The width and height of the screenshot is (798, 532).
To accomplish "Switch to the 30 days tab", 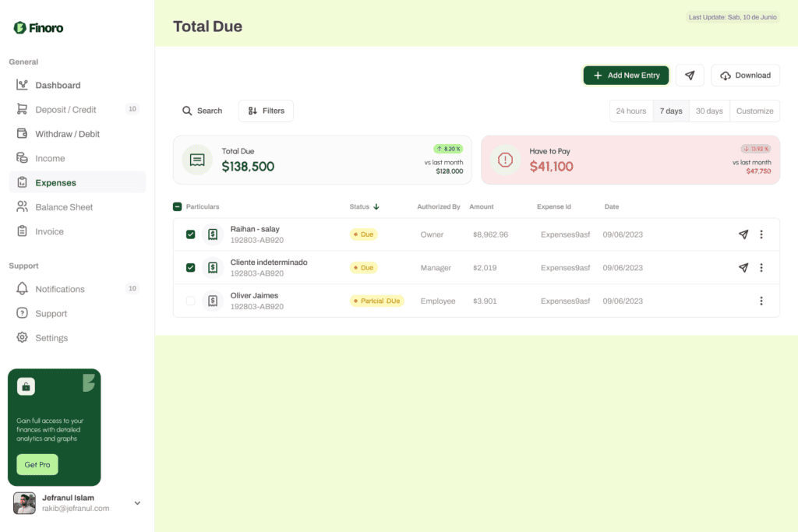I will tap(709, 111).
